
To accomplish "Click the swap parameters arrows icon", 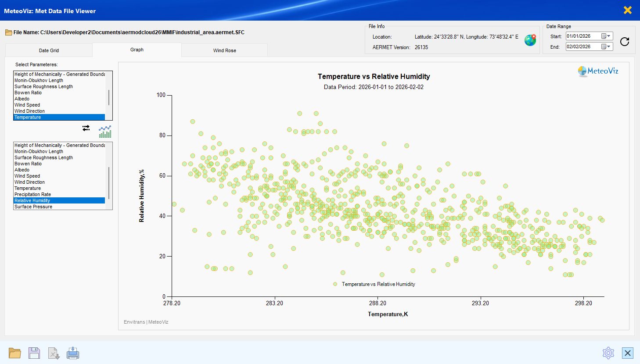I will tap(86, 128).
